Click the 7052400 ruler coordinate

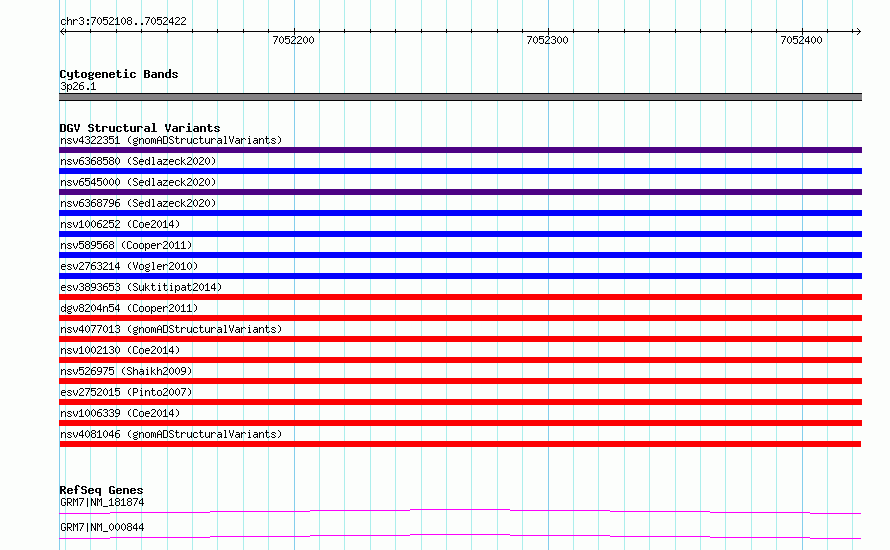(801, 40)
